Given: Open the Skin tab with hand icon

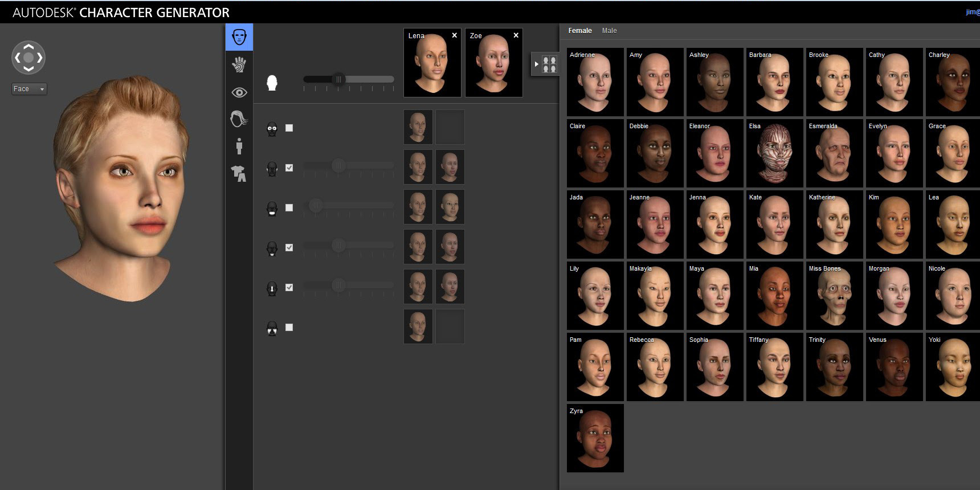Looking at the screenshot, I should [239, 64].
